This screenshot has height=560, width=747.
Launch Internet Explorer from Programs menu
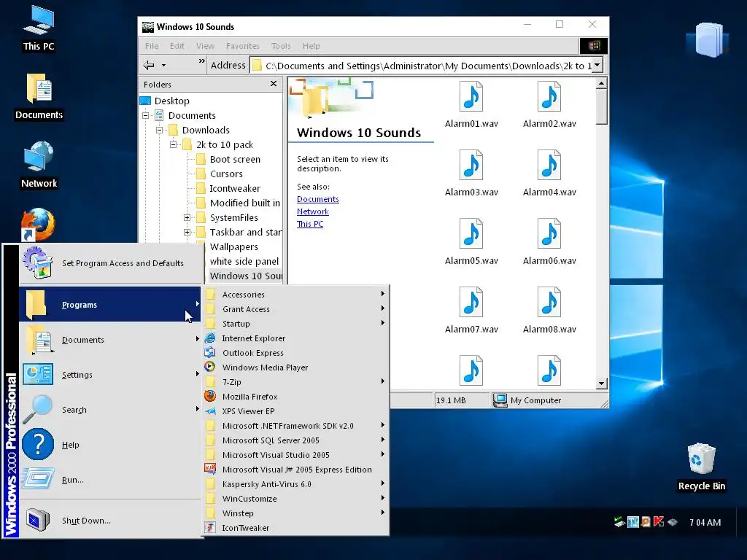tap(296, 338)
